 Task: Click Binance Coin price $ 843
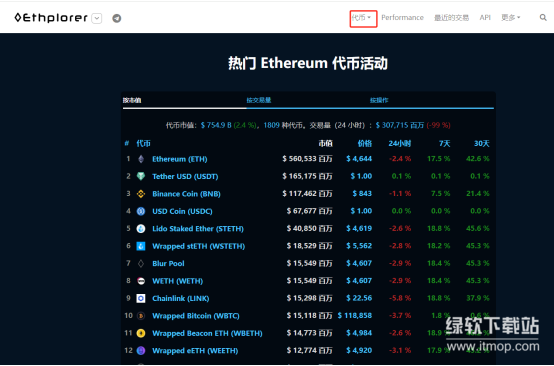click(x=362, y=194)
